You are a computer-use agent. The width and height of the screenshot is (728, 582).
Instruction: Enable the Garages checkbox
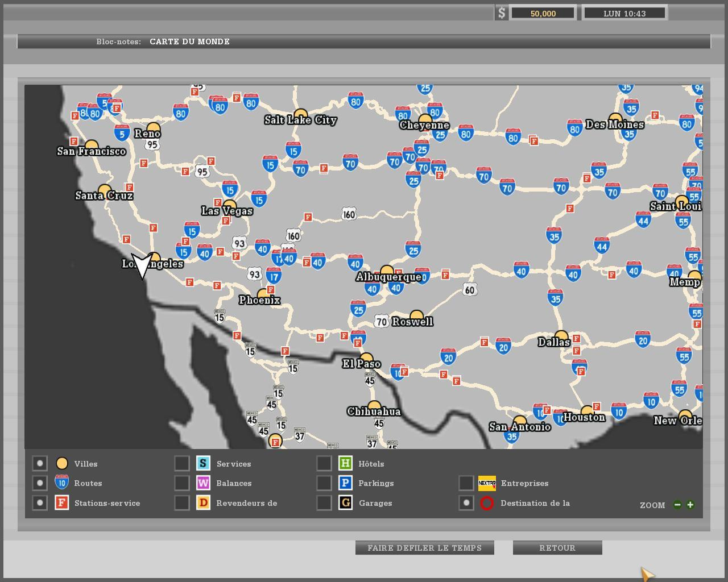324,503
